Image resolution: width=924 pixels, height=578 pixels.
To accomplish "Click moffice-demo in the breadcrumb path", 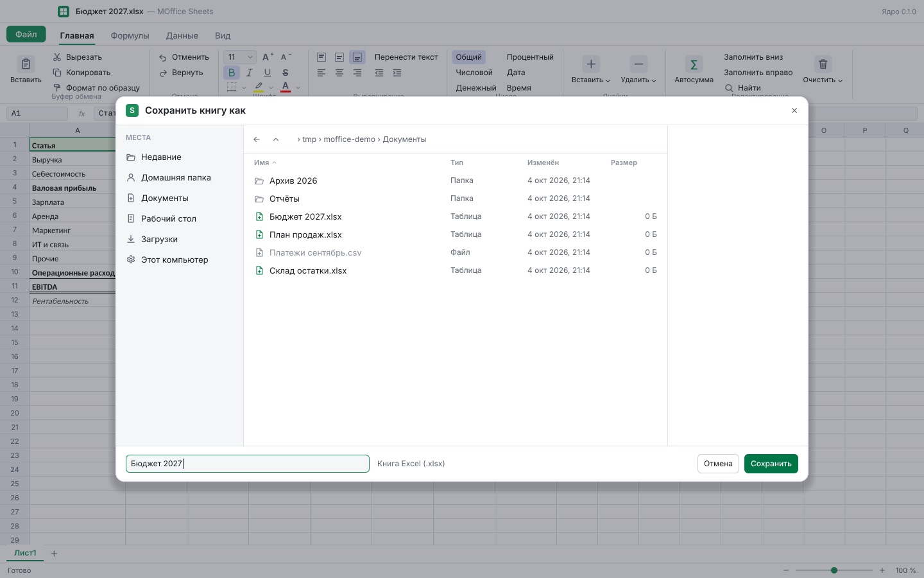I will click(x=349, y=139).
